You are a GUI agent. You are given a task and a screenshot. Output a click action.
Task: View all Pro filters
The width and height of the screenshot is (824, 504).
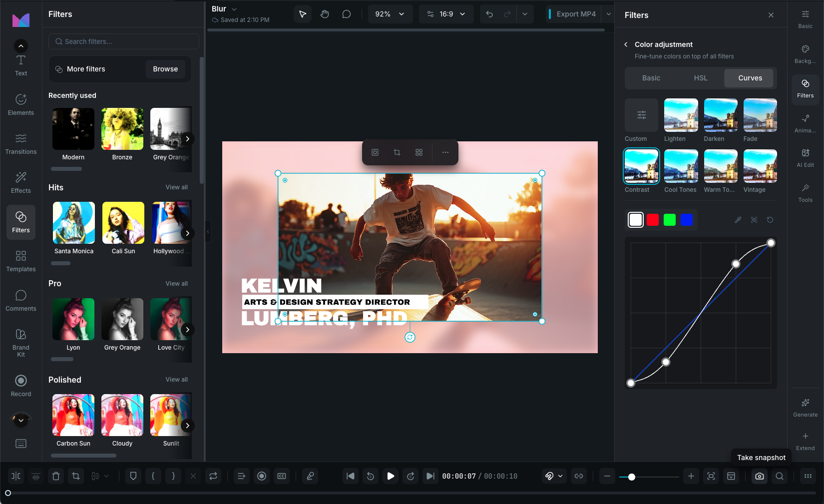pos(177,284)
